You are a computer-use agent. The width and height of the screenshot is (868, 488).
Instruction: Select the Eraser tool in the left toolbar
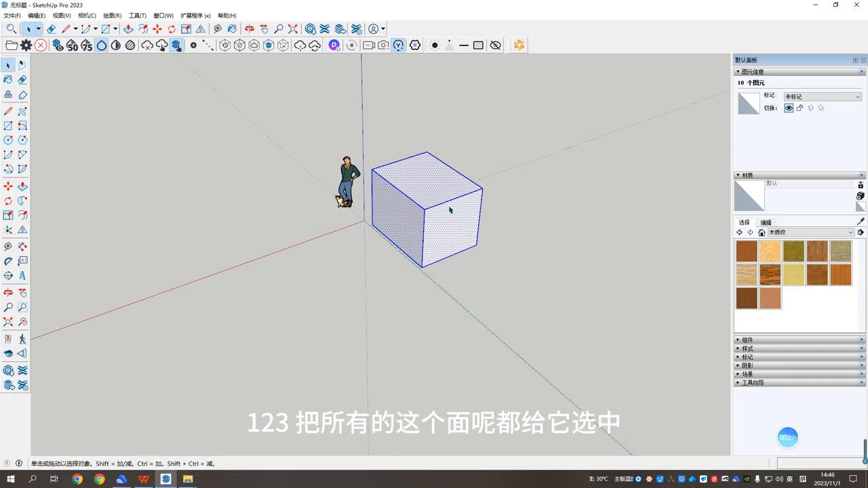(22, 79)
